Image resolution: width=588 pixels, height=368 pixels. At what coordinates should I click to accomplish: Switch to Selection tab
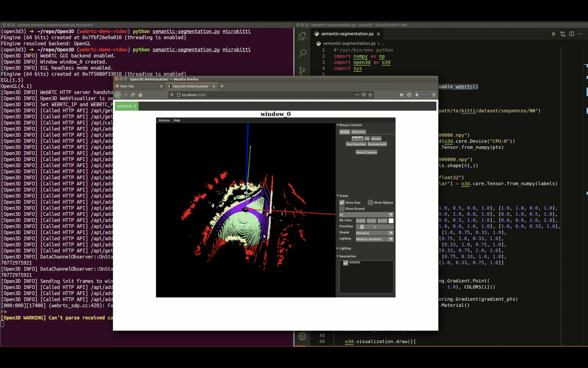358,132
